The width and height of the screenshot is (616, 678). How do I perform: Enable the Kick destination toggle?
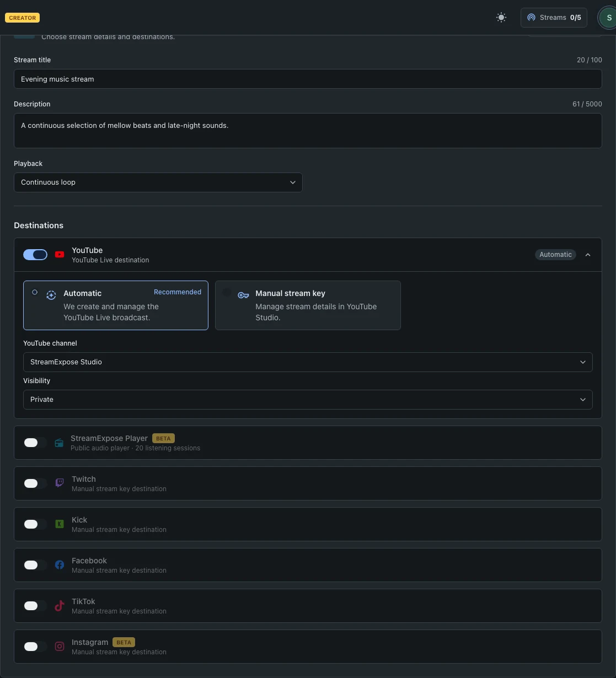(35, 524)
